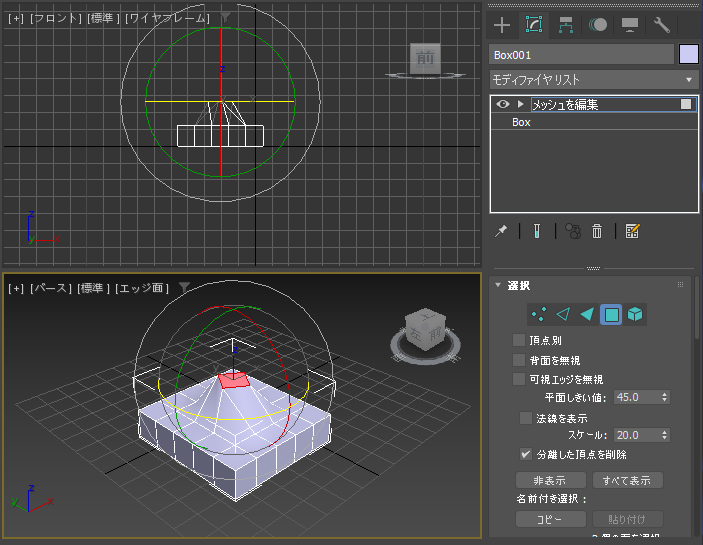Select Face sub-object level icon

point(587,314)
